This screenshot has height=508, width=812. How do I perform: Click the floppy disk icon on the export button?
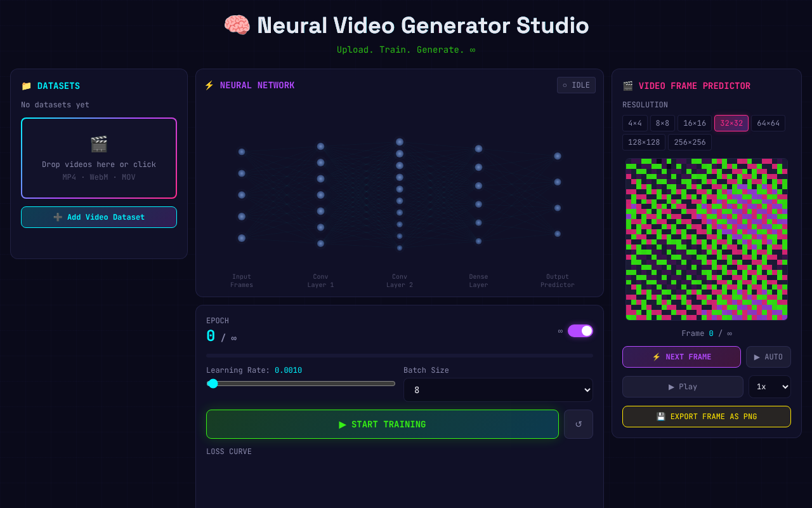click(x=661, y=416)
